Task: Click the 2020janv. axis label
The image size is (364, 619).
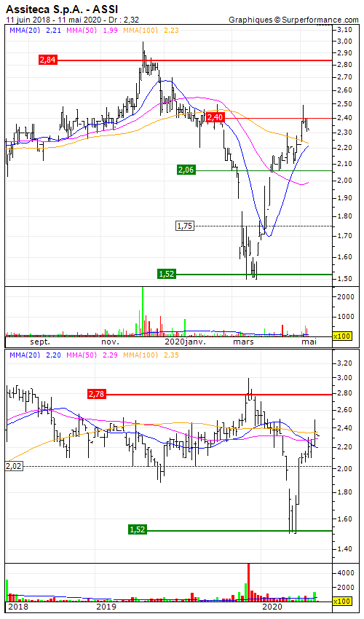Action: [185, 342]
